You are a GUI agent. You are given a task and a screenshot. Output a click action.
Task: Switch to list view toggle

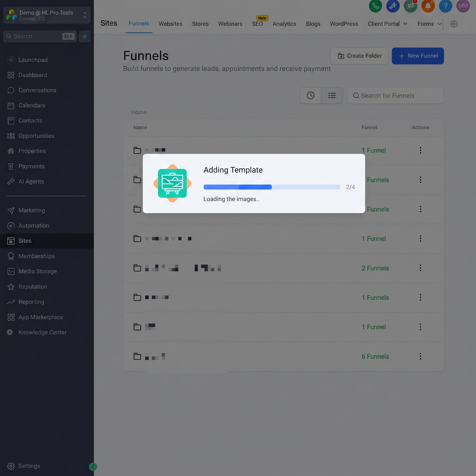pyautogui.click(x=332, y=95)
